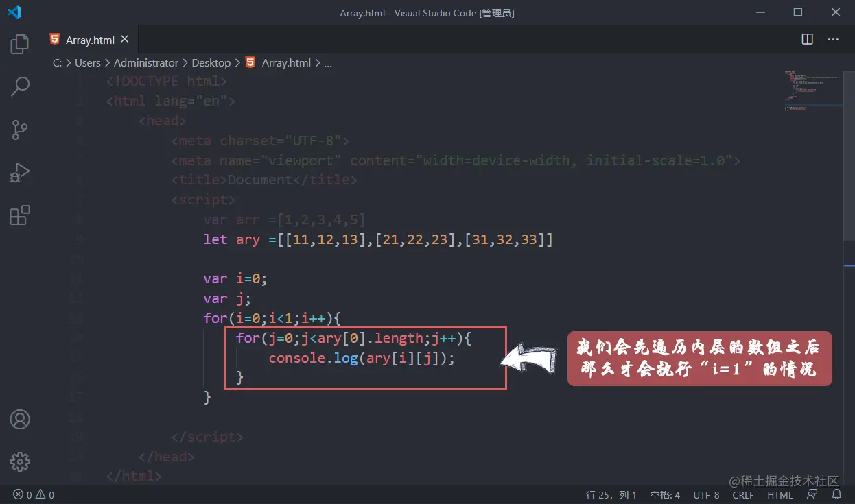This screenshot has width=855, height=504.
Task: Click the feedback icon in status bar
Action: 812,494
